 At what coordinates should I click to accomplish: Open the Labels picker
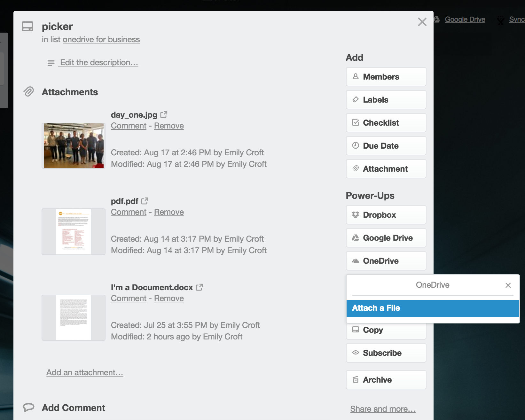tap(386, 100)
